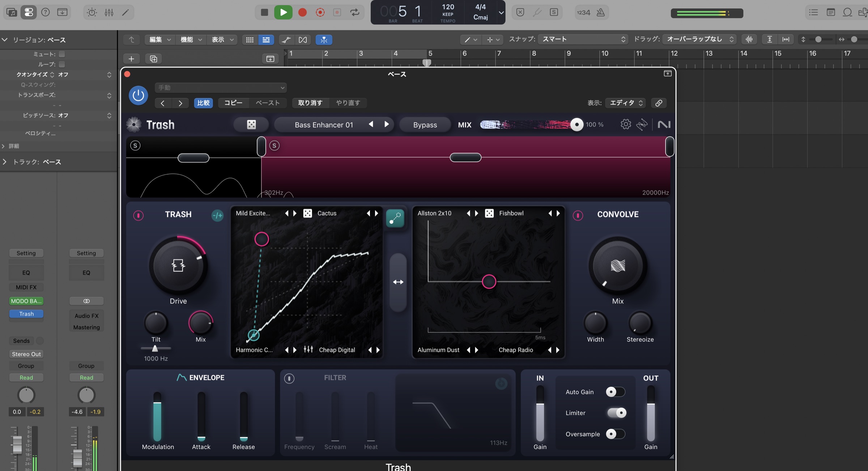
Task: Start recording with the red record button
Action: tap(302, 12)
